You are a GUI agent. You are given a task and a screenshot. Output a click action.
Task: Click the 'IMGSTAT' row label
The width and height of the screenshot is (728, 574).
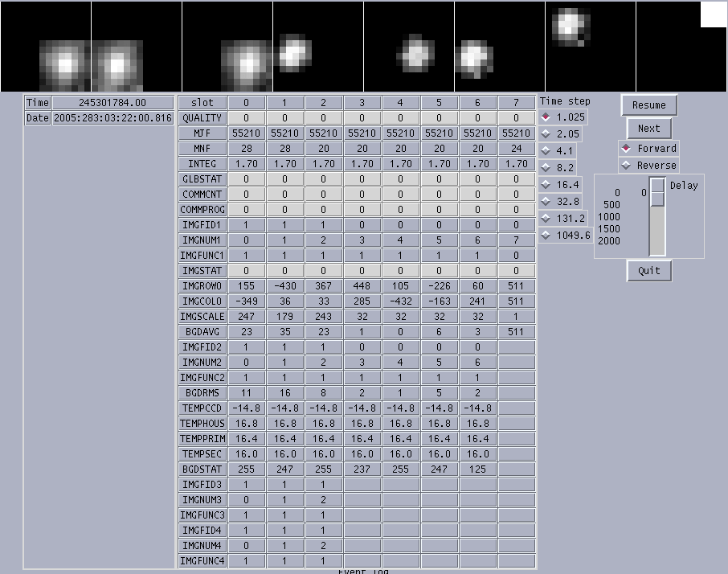(x=202, y=271)
